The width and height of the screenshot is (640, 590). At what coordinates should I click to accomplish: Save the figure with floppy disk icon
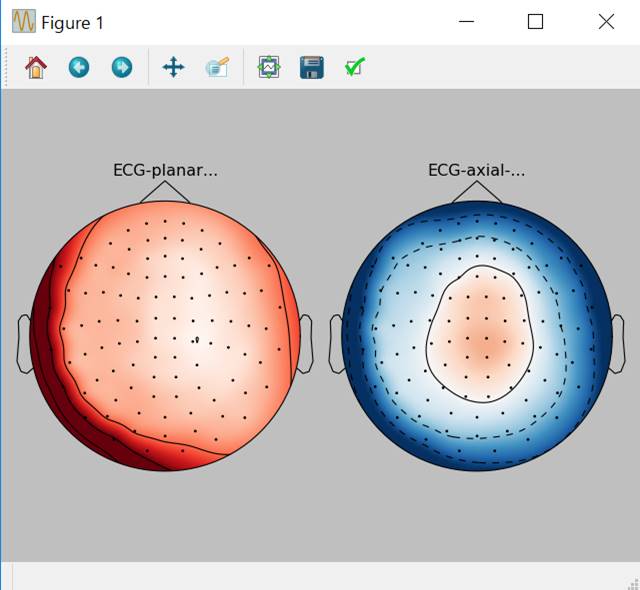[311, 68]
